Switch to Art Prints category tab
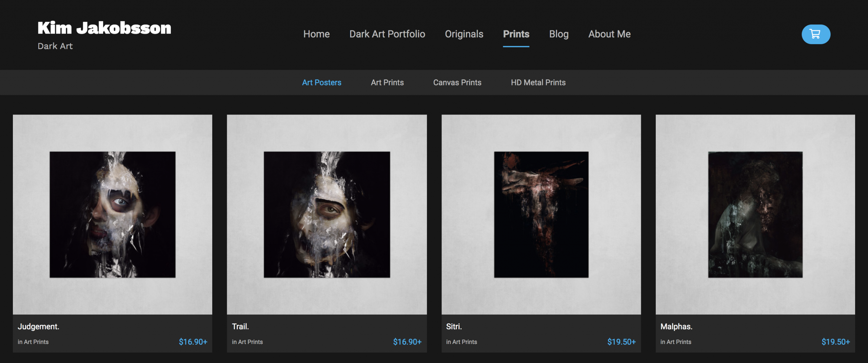Viewport: 868px width, 363px height. (387, 82)
